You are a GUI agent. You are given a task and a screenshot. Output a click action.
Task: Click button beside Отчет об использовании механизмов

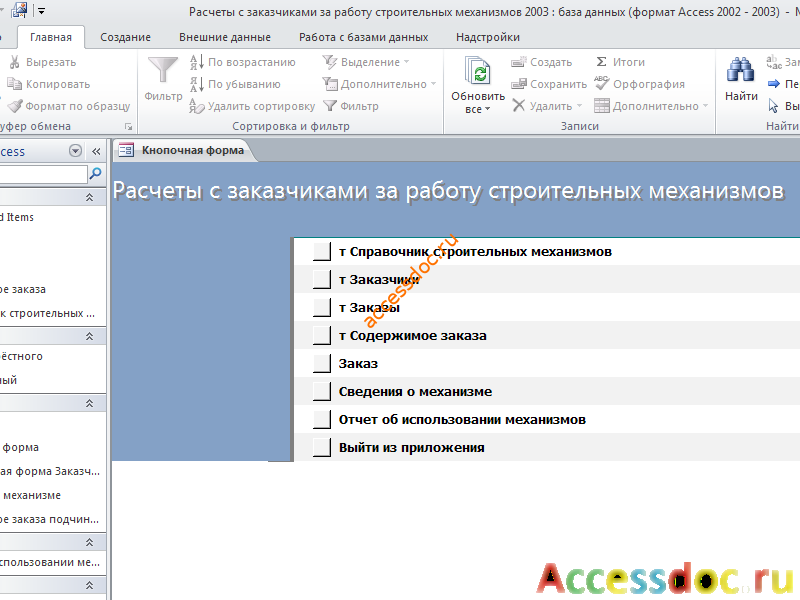click(x=322, y=420)
